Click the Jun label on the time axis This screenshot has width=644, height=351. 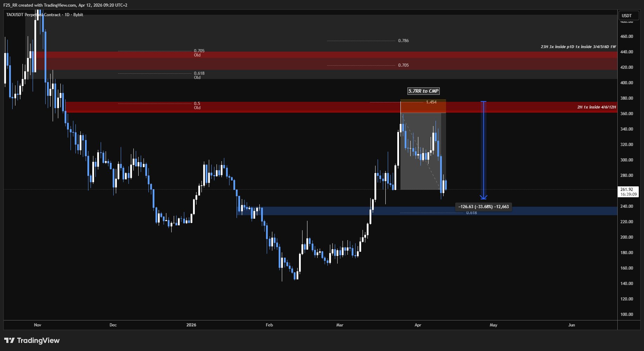(572, 325)
